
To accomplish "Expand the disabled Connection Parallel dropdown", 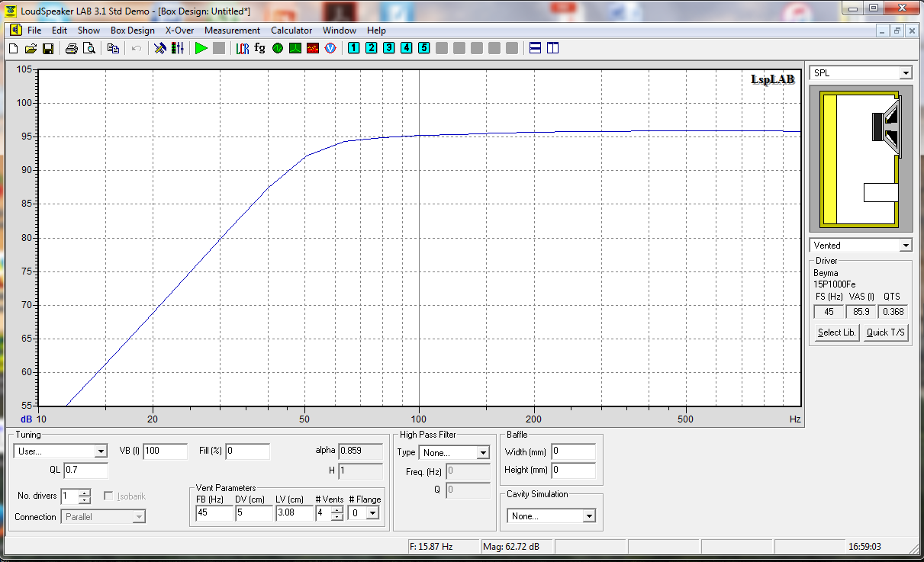I will point(139,517).
